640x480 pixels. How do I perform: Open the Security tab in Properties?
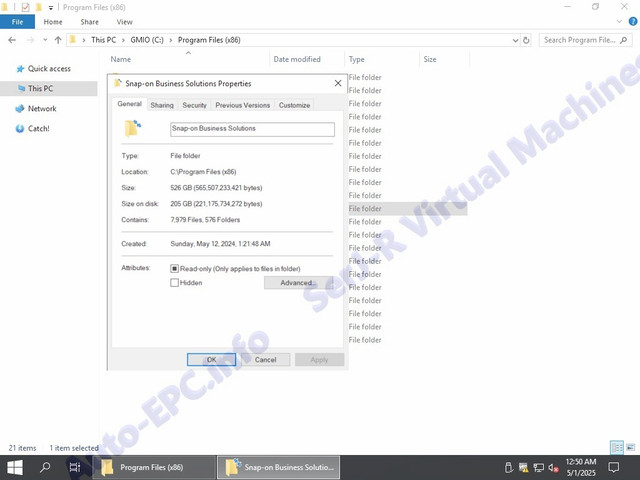(x=194, y=105)
